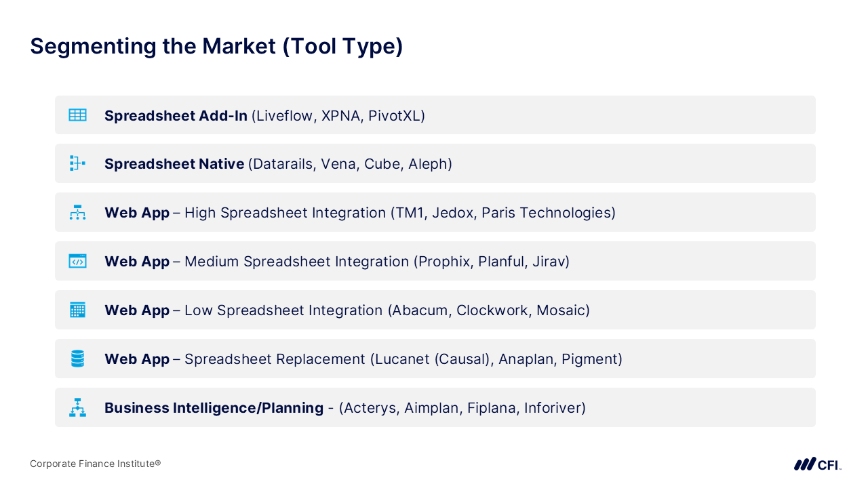Click the vendor list Acterys, Aimplan, Fiplana, Inforiver
868x488 pixels.
462,408
